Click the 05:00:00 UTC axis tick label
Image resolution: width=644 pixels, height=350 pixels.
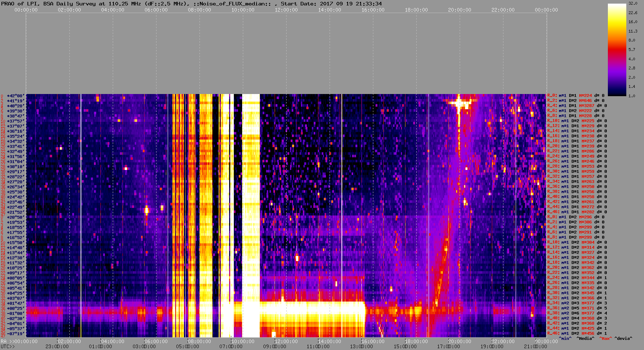[187, 347]
